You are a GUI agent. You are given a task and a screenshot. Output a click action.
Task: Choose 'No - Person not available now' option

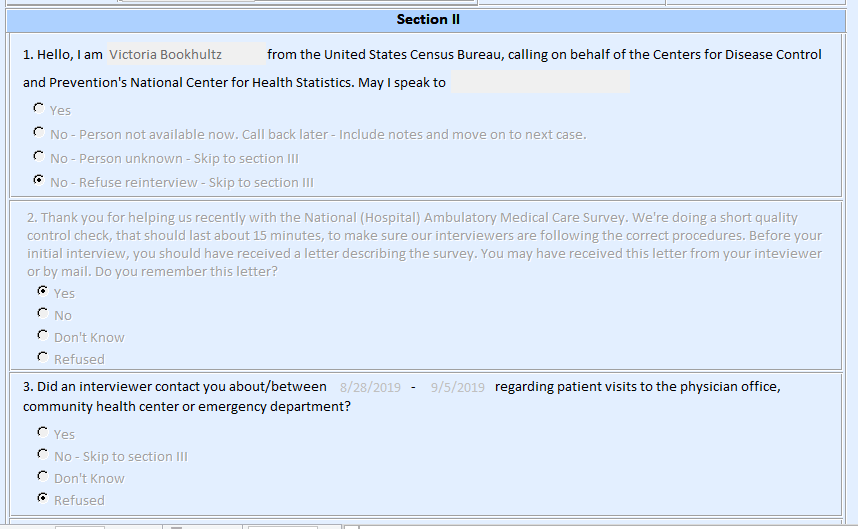pos(38,133)
